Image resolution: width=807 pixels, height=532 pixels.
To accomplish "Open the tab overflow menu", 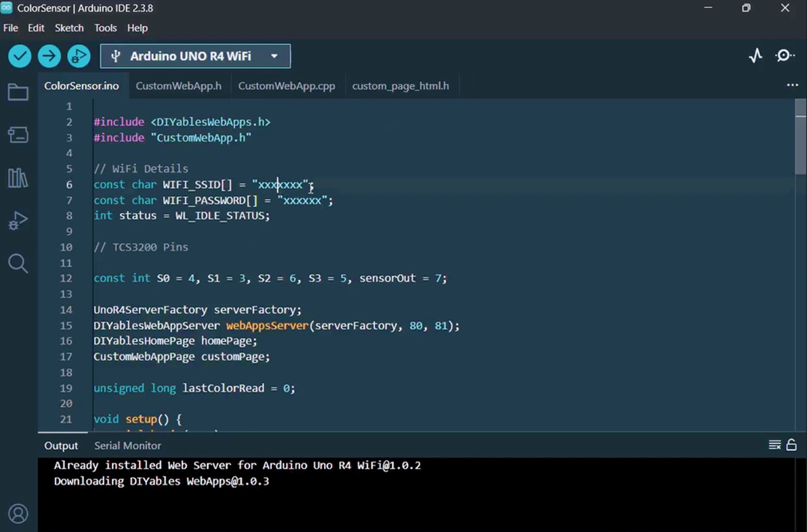I will [x=792, y=85].
